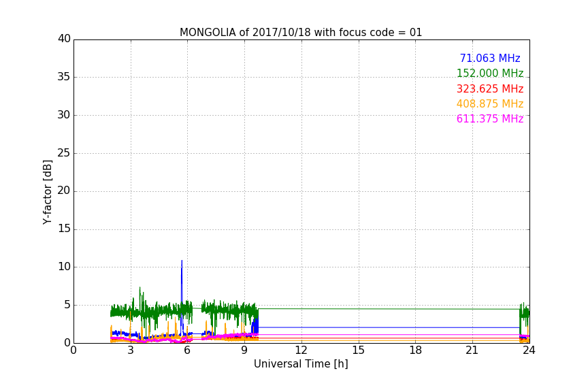Image resolution: width=588 pixels, height=392 pixels.
Task: Click the x-axis tick label 24
Action: [529, 350]
